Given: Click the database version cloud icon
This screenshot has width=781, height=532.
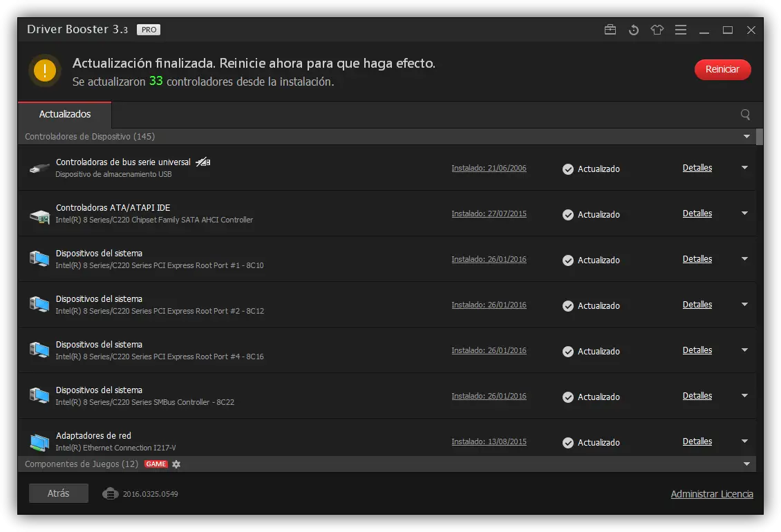Looking at the screenshot, I should coord(110,493).
